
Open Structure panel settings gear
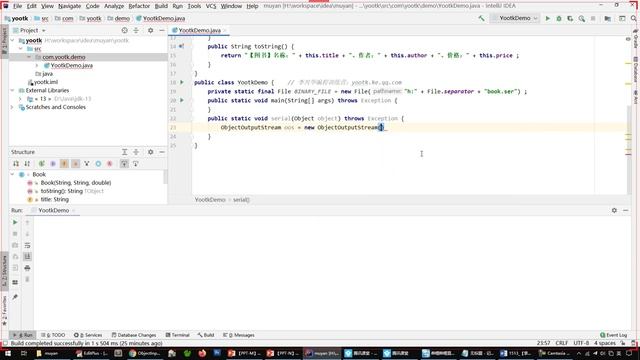click(151, 152)
